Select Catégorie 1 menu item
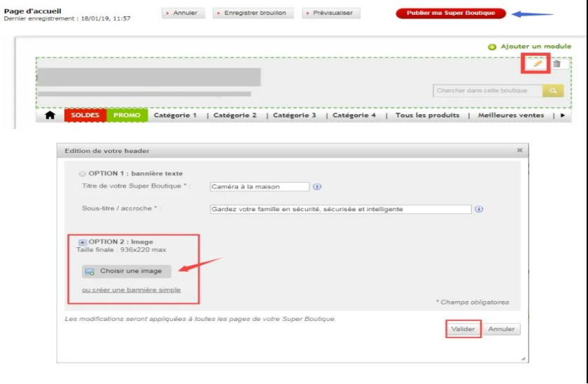 click(x=175, y=115)
